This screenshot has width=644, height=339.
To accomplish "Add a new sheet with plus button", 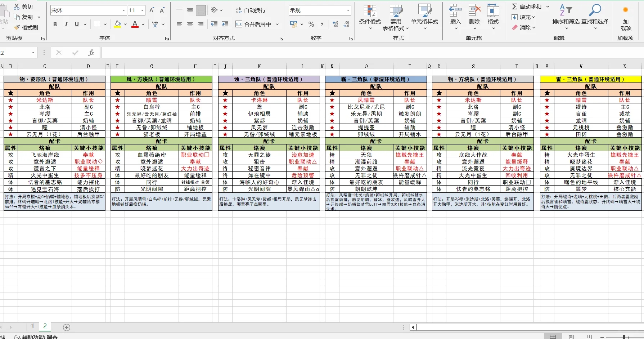I will pos(67,327).
